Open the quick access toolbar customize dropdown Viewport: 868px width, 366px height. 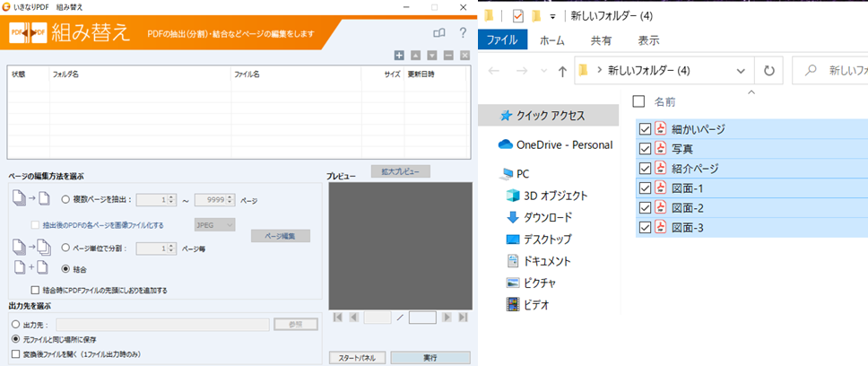pos(553,16)
